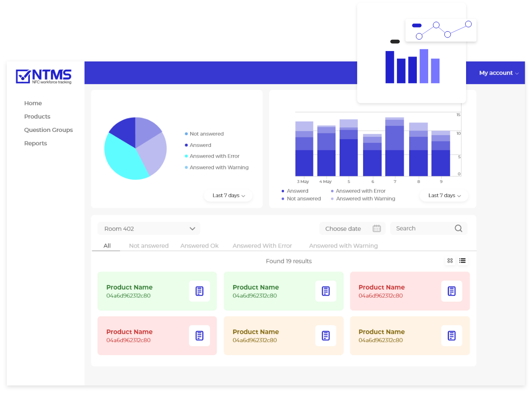
Task: Open document icon on top-row red card
Action: pyautogui.click(x=452, y=291)
